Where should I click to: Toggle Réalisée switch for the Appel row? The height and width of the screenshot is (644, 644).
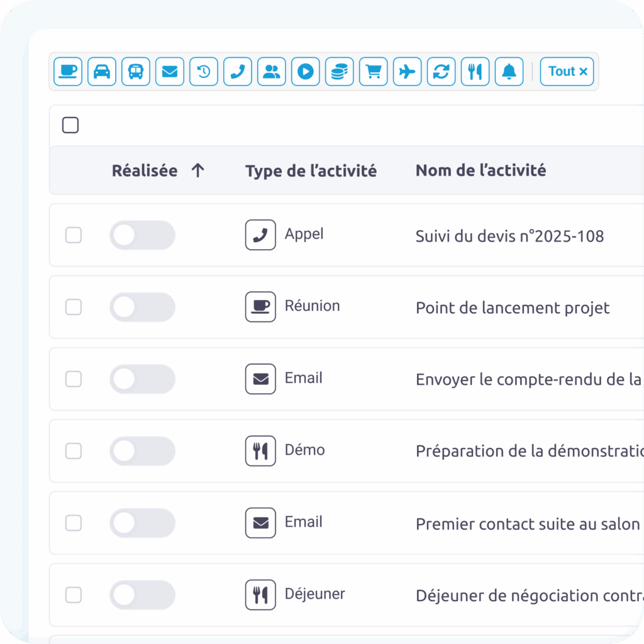pyautogui.click(x=142, y=235)
